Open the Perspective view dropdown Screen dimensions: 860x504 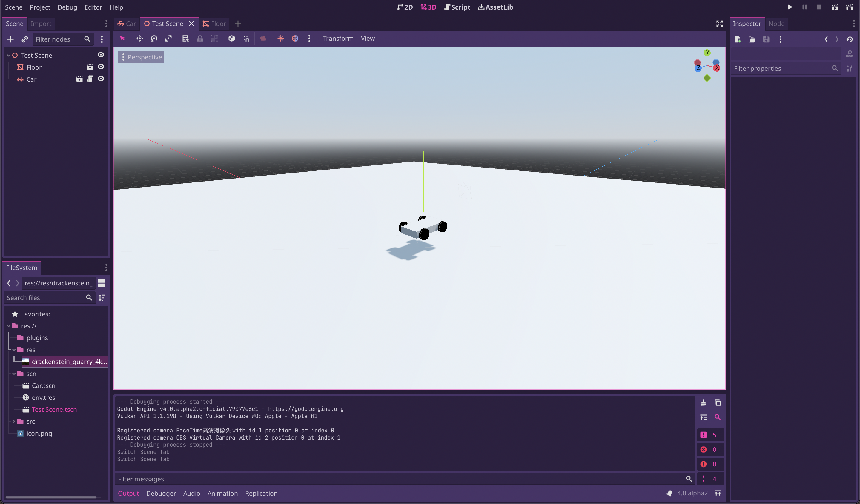tap(141, 57)
